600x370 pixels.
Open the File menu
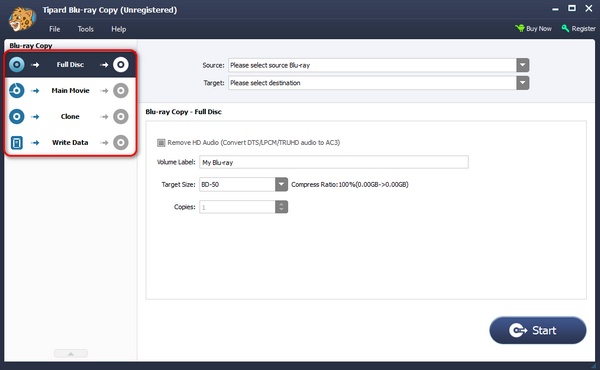pos(55,29)
